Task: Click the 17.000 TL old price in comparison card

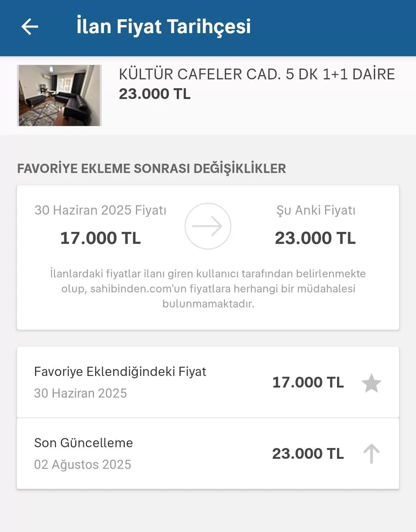Action: click(x=101, y=238)
